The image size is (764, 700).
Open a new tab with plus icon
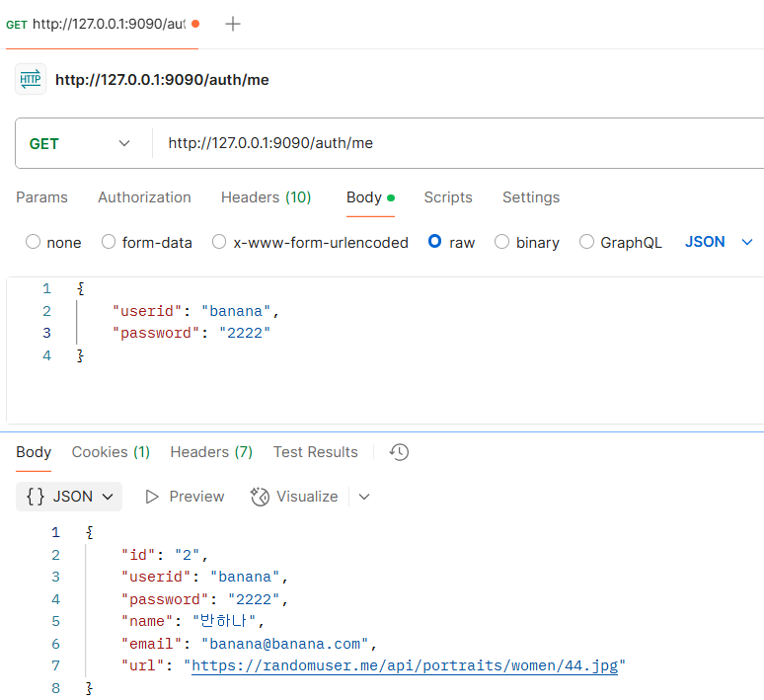click(233, 24)
